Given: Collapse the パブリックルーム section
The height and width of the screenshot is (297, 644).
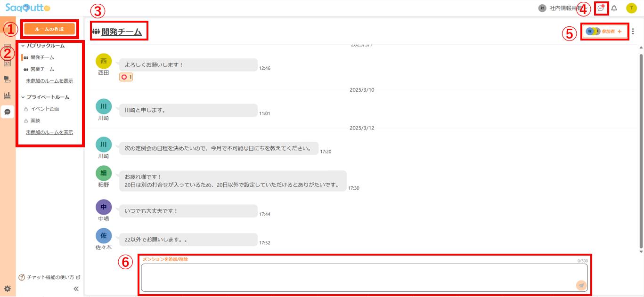Looking at the screenshot, I should (23, 46).
